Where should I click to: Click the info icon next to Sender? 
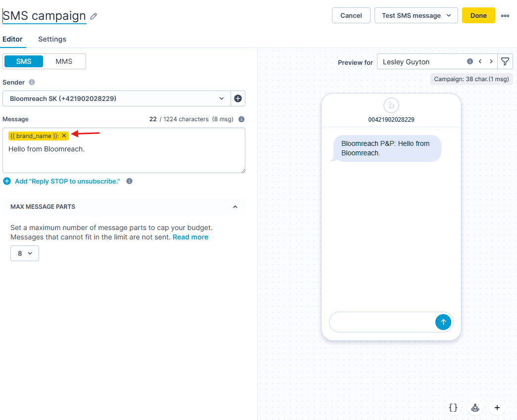click(x=32, y=82)
